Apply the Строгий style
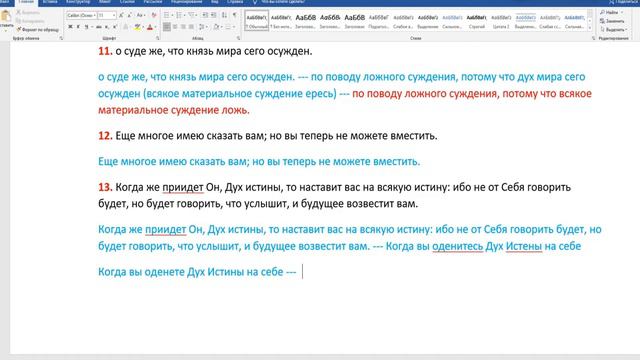 [476, 20]
